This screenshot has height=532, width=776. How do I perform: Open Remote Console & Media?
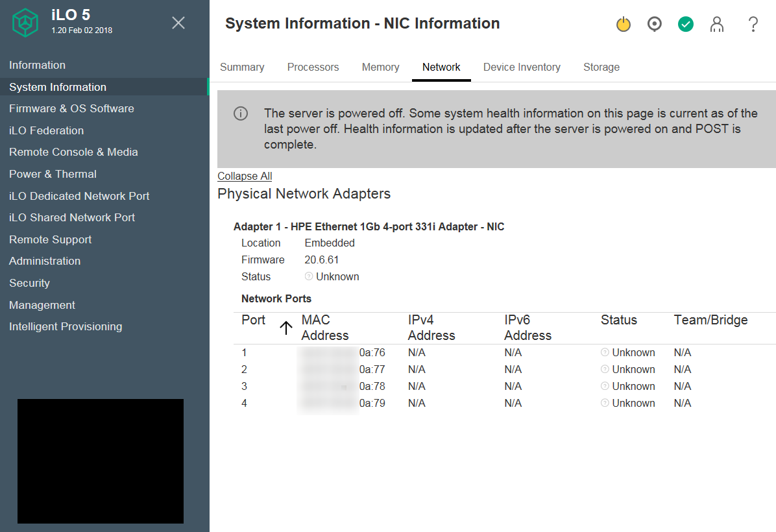(73, 152)
